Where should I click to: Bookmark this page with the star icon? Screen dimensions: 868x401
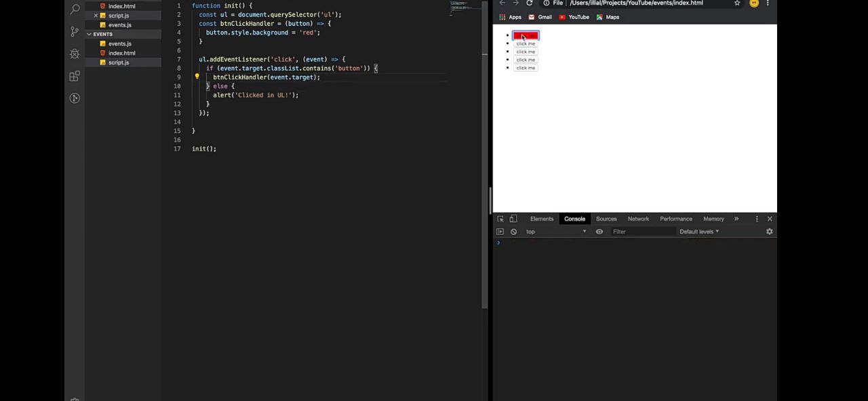pos(737,3)
